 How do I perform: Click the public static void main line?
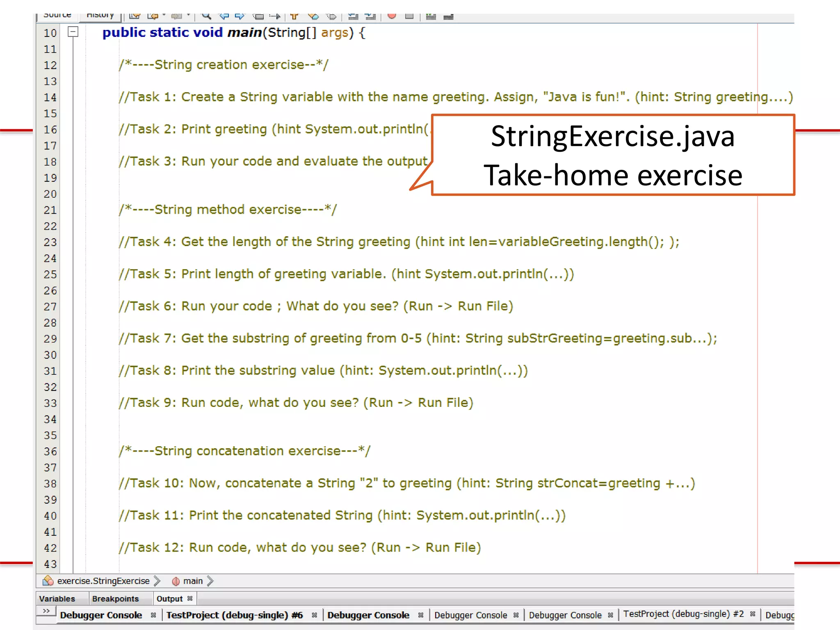pos(234,32)
